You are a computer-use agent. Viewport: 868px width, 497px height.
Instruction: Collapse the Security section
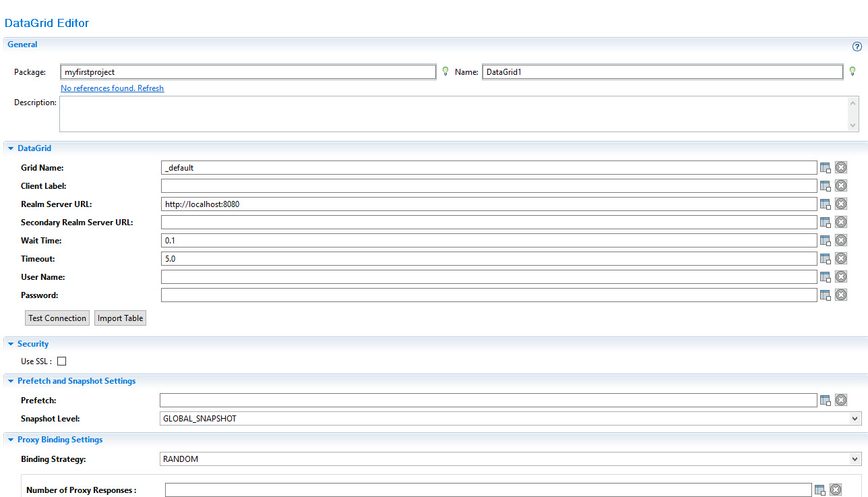coord(11,344)
